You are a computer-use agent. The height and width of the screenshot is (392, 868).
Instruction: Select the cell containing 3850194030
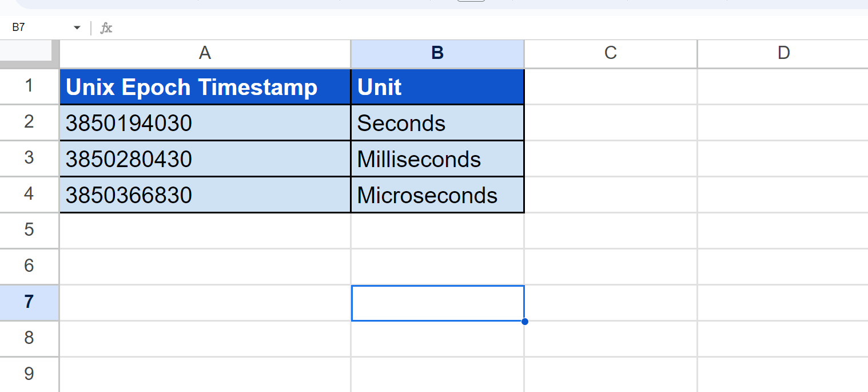click(205, 123)
